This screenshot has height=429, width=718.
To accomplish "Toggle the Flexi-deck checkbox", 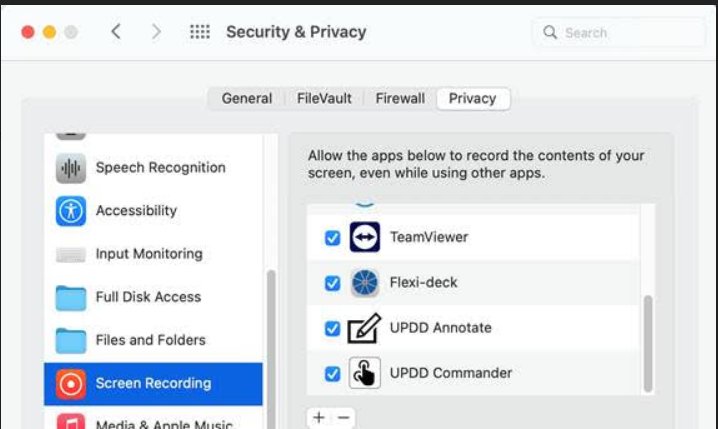I will (332, 283).
